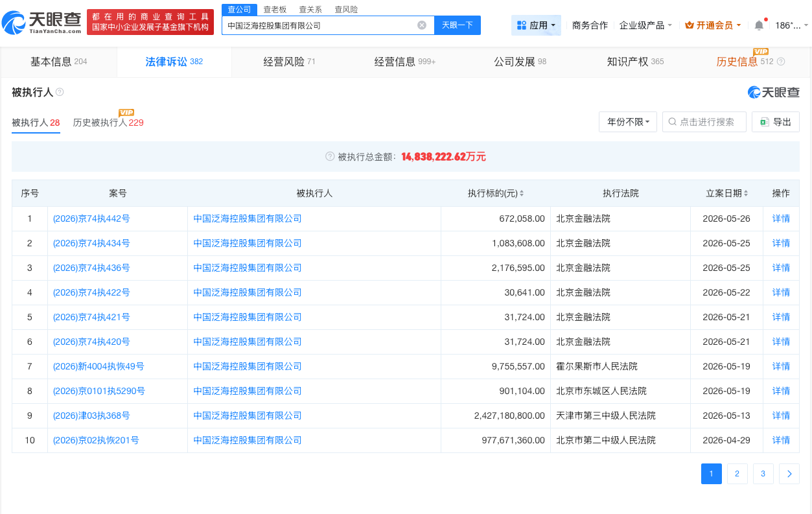Click 详情 for case 津03执368号
Screen dimensions: 812x514
pyautogui.click(x=781, y=415)
